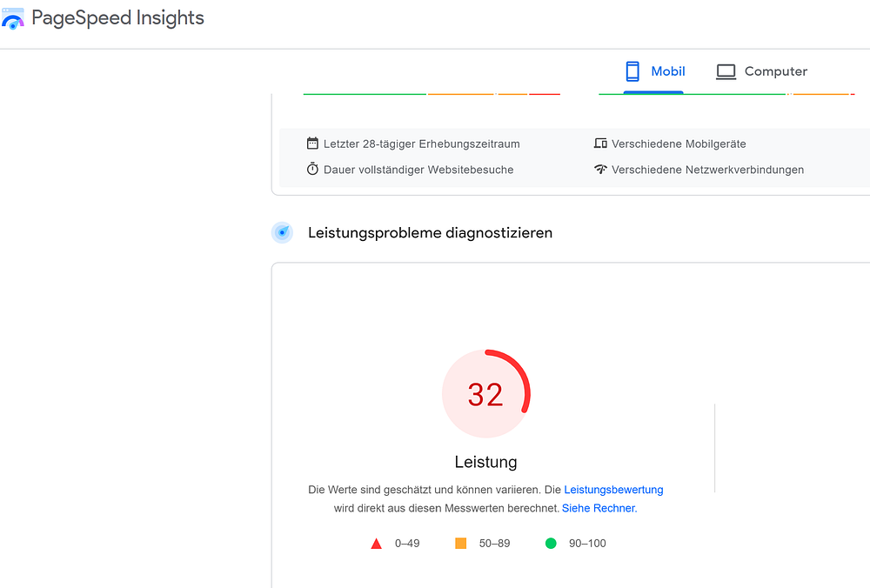Click the red performance score gauge showing 32
The image size is (870, 588).
point(486,394)
